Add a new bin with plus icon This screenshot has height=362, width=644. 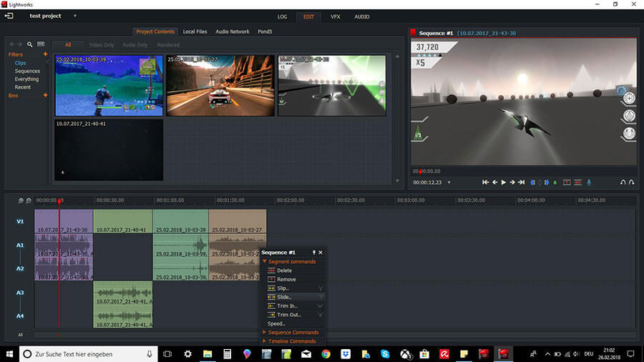[x=45, y=95]
